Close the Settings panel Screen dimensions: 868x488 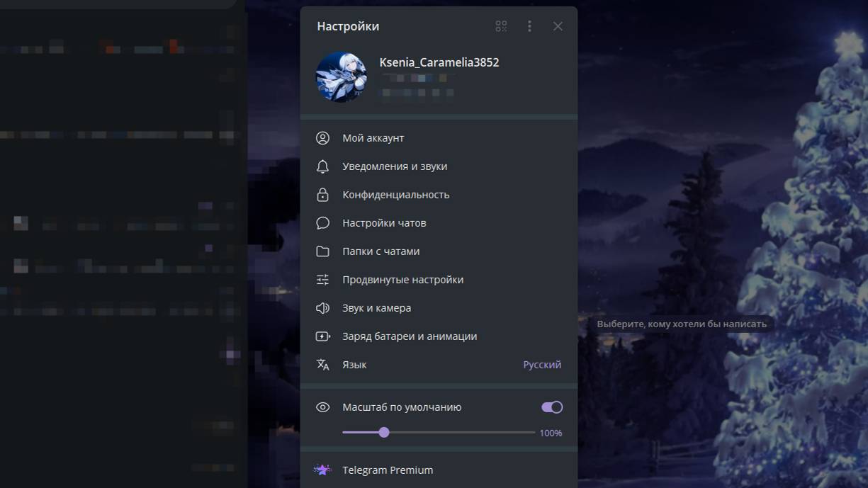[558, 26]
